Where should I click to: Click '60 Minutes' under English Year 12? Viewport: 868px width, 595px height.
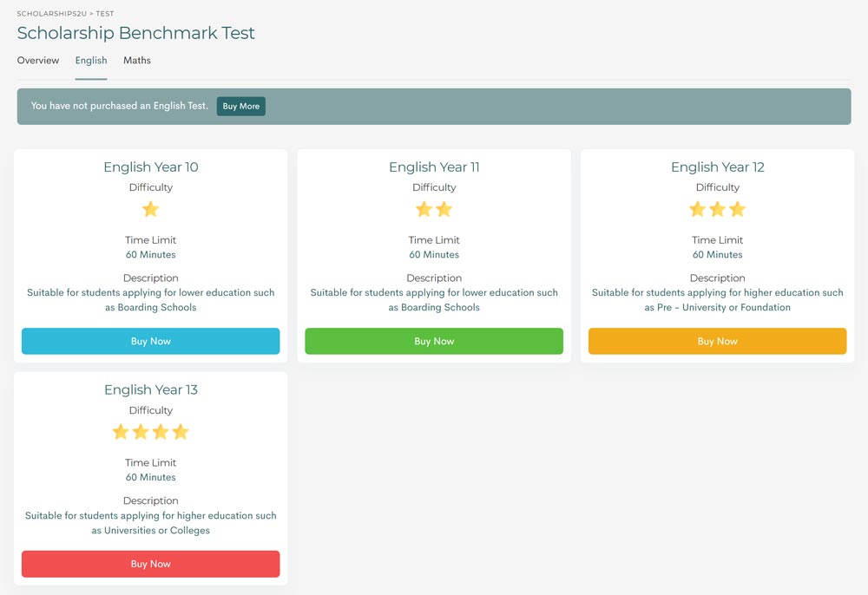click(718, 255)
